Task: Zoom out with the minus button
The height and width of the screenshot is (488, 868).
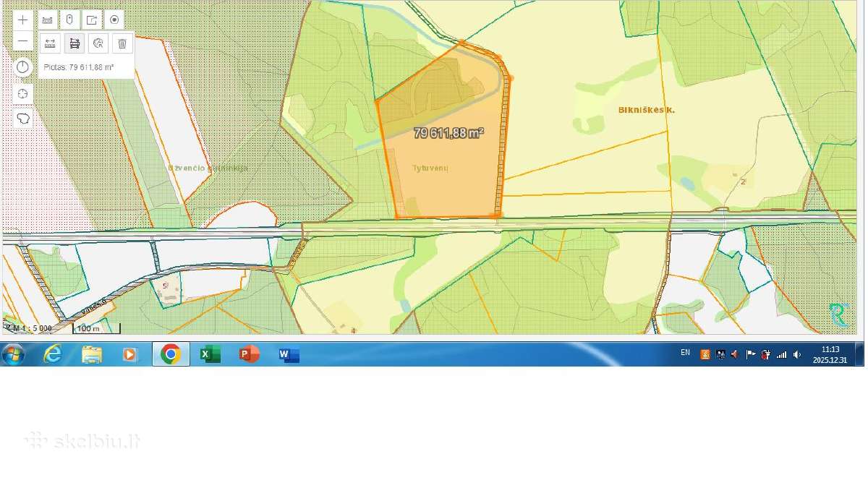Action: (x=23, y=40)
